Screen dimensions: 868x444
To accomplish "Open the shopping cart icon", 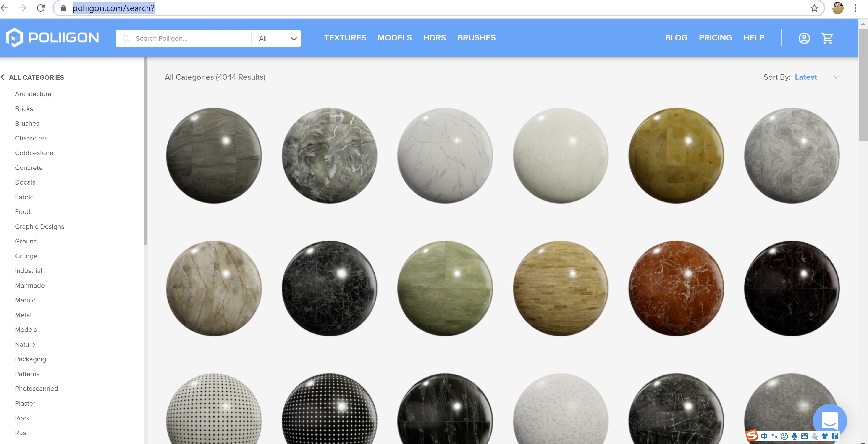I will (827, 38).
